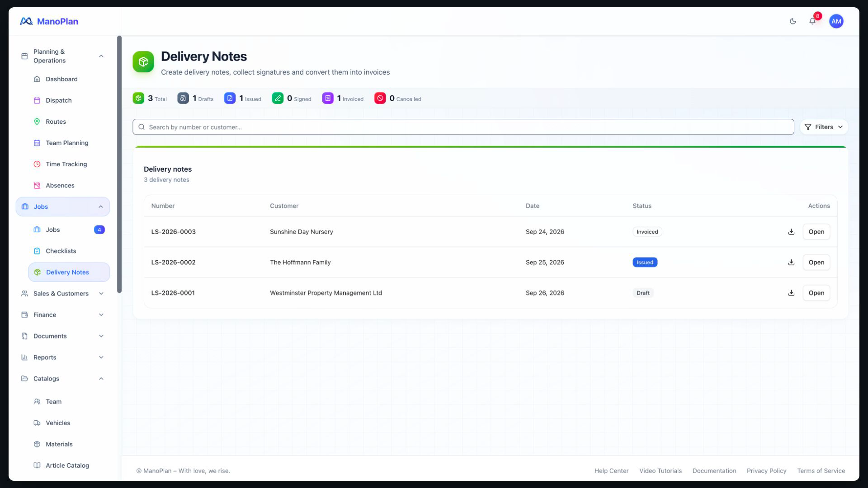Click the Status column header

tap(642, 206)
